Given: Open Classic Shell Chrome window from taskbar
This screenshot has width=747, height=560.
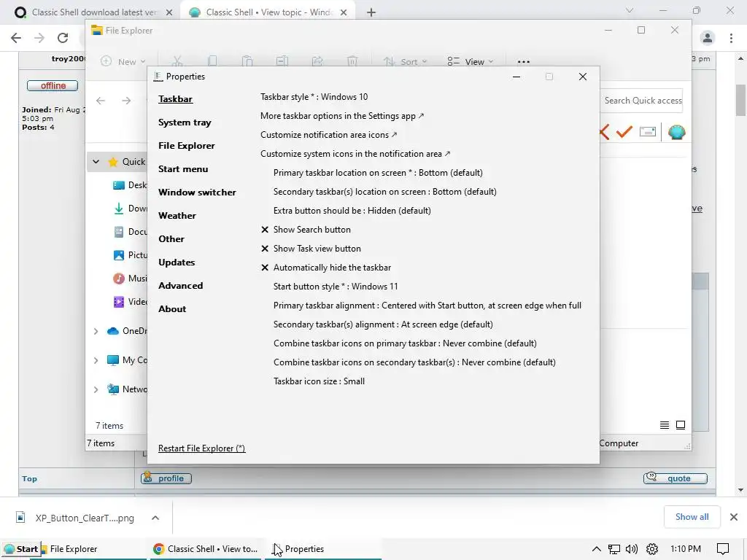Looking at the screenshot, I should 206,549.
